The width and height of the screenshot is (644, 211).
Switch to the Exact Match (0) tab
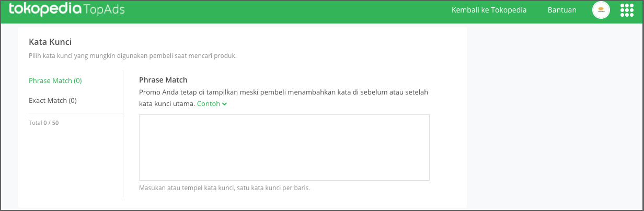point(53,100)
